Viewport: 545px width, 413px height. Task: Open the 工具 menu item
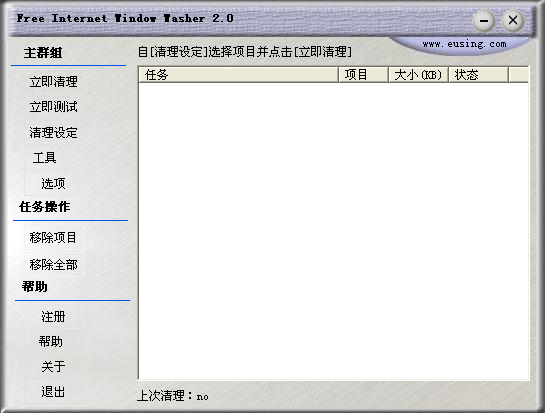(44, 158)
